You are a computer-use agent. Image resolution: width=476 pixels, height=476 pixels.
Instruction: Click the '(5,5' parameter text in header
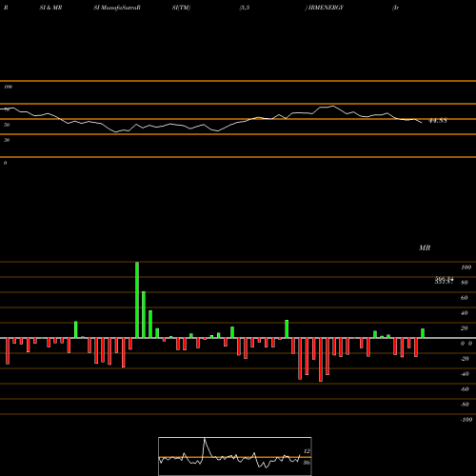[245, 8]
